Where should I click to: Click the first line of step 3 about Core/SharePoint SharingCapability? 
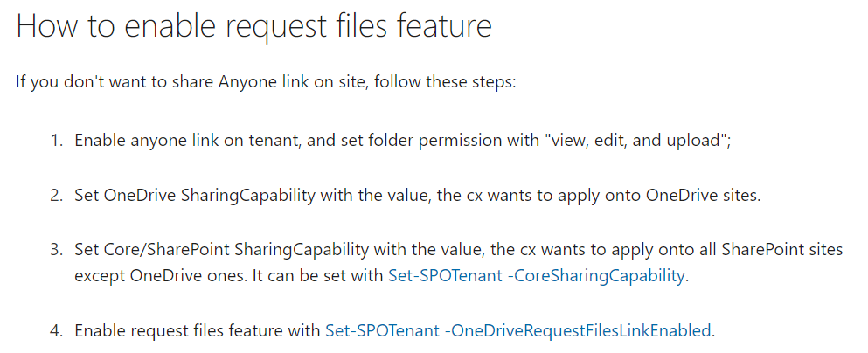pyautogui.click(x=459, y=250)
